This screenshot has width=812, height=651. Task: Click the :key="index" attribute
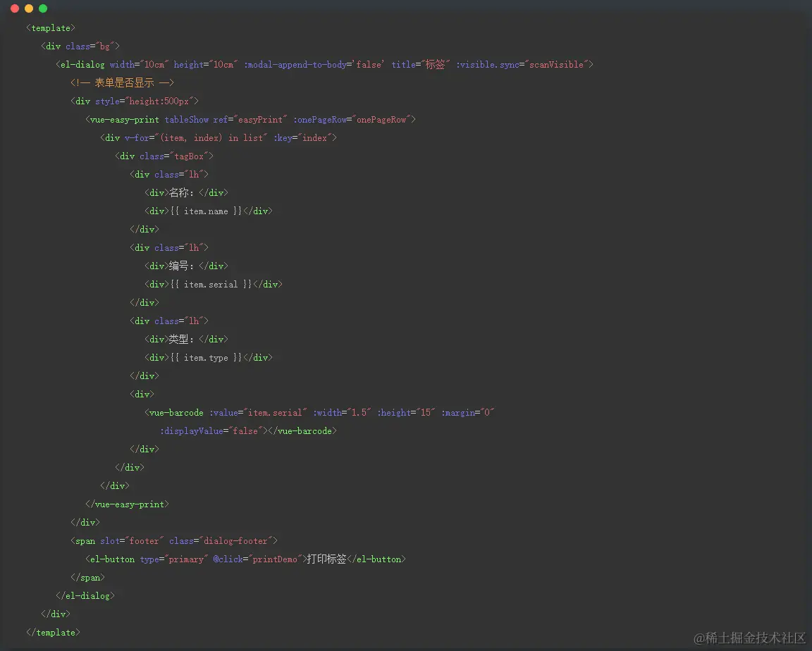pyautogui.click(x=302, y=137)
